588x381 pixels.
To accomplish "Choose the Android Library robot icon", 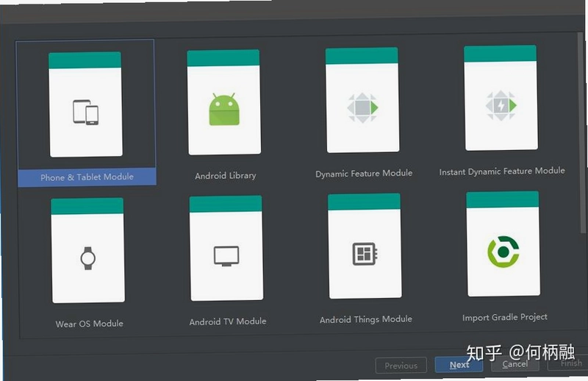I will point(224,110).
